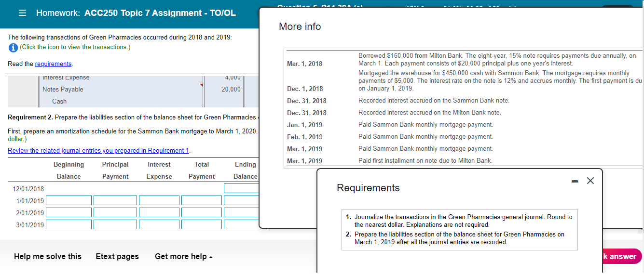This screenshot has width=644, height=275.
Task: Close the Requirements dialog with the X
Action: point(590,181)
